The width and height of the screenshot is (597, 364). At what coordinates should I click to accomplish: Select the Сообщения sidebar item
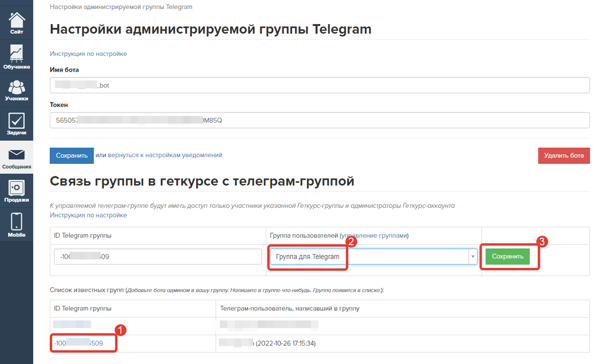tap(16, 158)
